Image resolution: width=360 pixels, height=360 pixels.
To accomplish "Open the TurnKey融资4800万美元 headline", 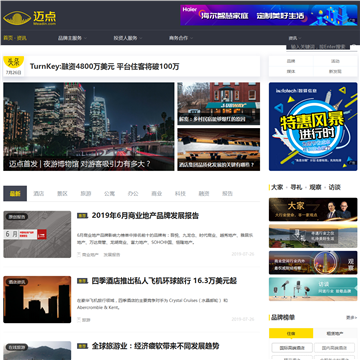I will 105,66.
